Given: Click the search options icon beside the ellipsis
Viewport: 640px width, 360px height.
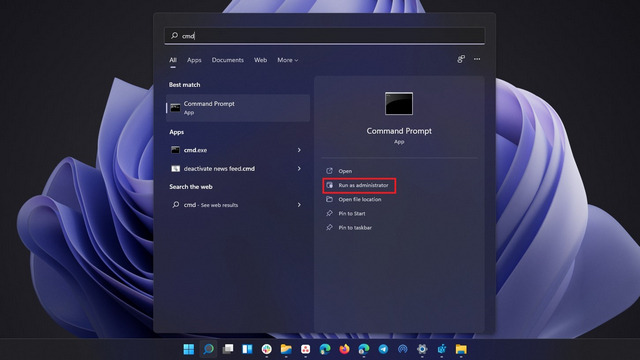Looking at the screenshot, I should point(461,60).
